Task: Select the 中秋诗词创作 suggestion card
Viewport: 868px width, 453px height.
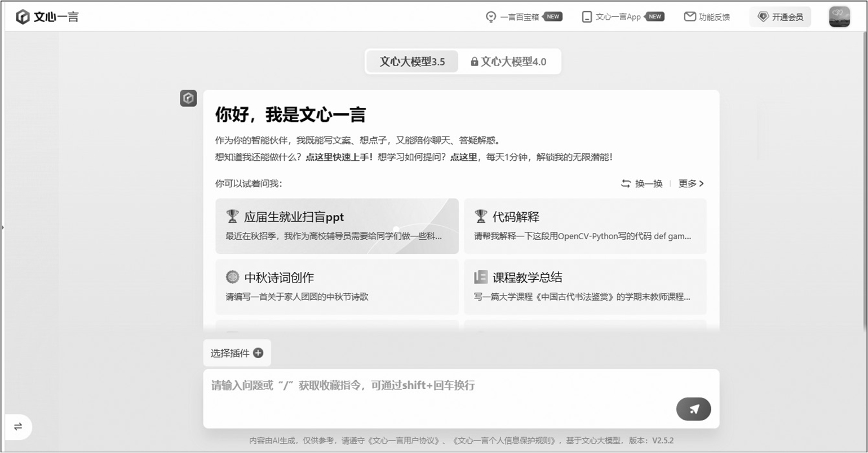Action: pyautogui.click(x=337, y=287)
